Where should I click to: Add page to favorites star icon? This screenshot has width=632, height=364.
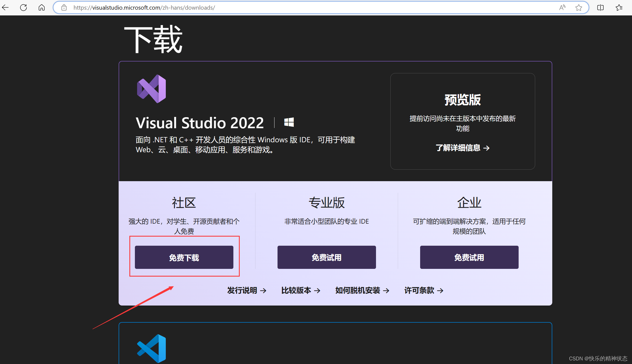click(578, 7)
